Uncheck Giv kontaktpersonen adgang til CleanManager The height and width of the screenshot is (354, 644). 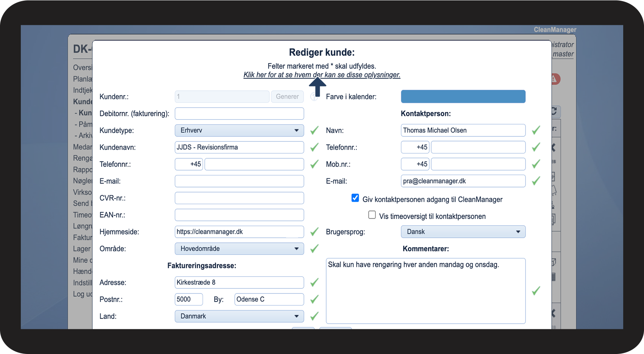click(x=355, y=198)
